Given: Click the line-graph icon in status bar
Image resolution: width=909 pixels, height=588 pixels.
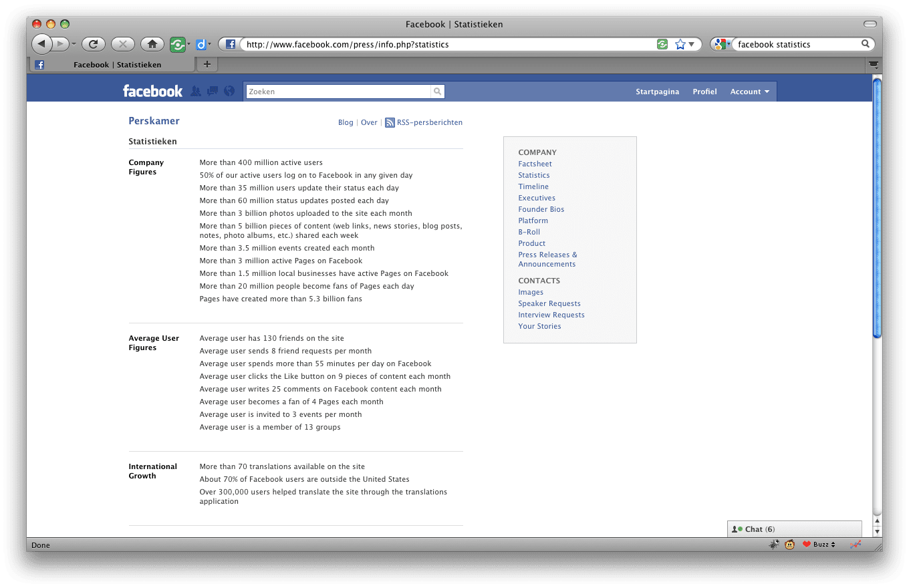Looking at the screenshot, I should coord(855,545).
